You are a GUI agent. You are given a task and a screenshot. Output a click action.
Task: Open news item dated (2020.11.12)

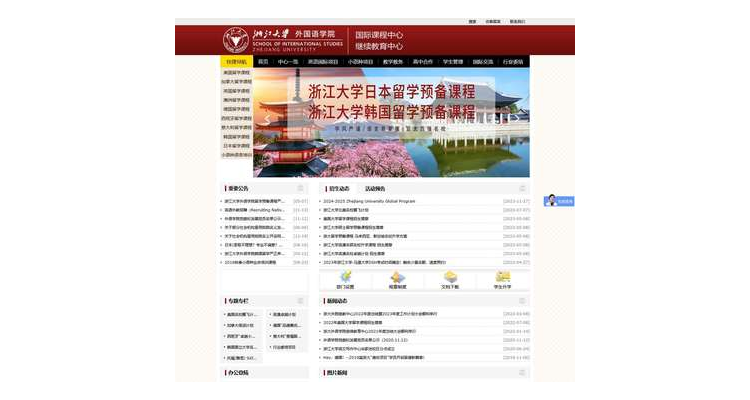pyautogui.click(x=365, y=340)
